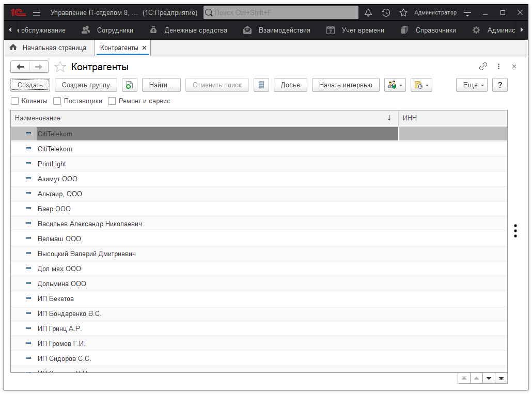The height and width of the screenshot is (394, 532).
Task: Click the get link chain icon
Action: pos(483,67)
